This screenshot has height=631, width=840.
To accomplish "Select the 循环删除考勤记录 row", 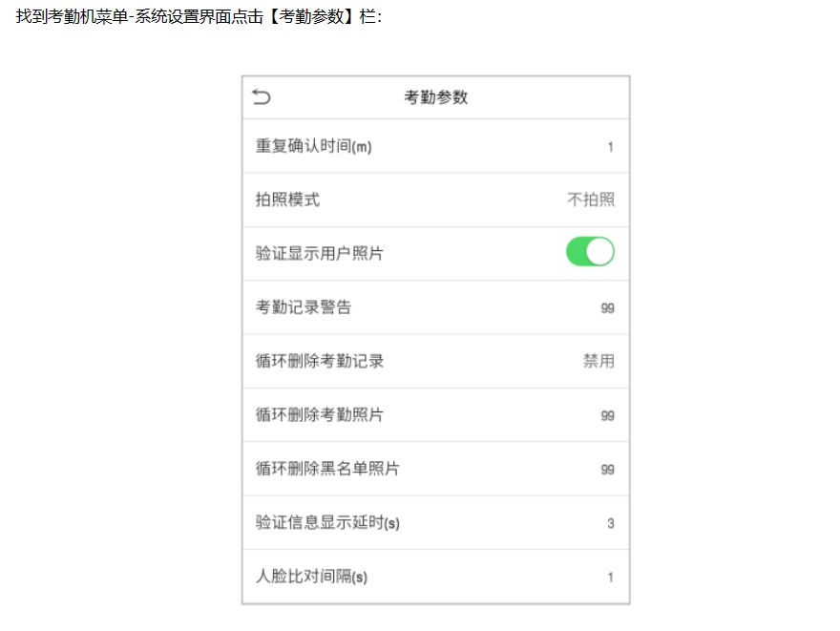I will pyautogui.click(x=435, y=361).
